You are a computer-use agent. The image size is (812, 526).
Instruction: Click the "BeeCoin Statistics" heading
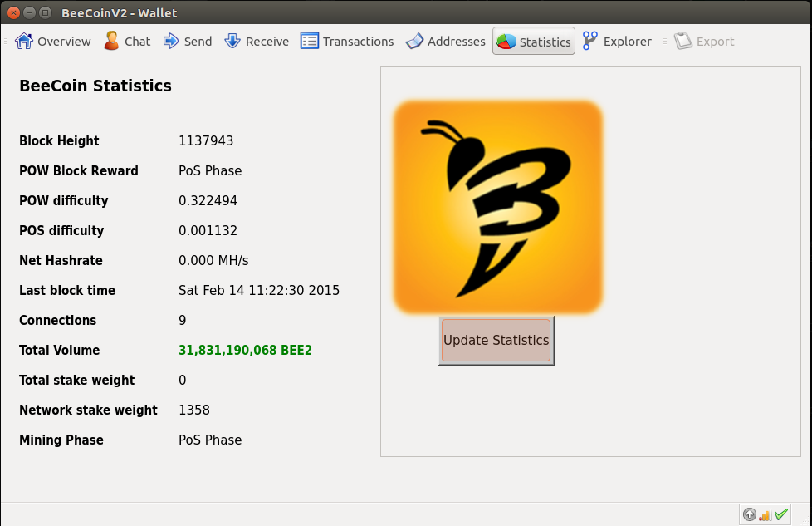point(95,86)
